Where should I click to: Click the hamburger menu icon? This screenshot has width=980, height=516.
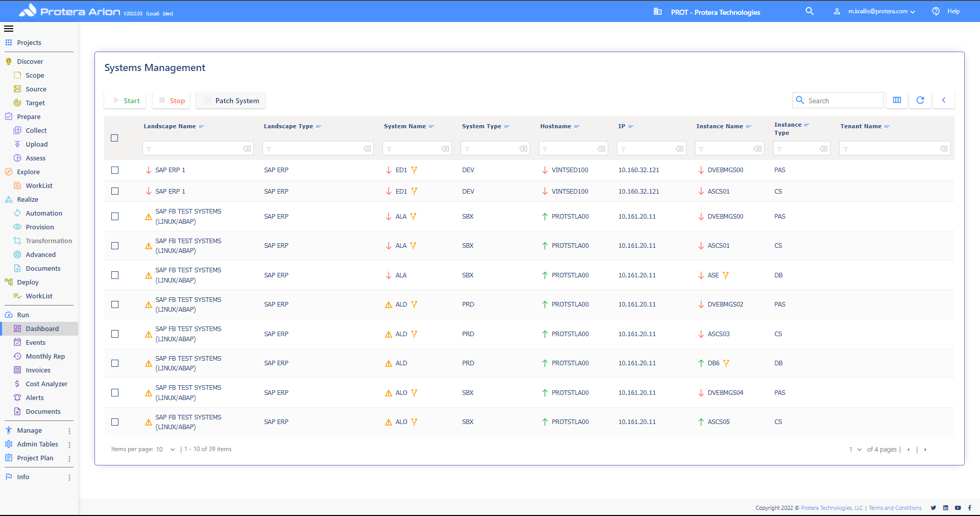click(x=9, y=29)
